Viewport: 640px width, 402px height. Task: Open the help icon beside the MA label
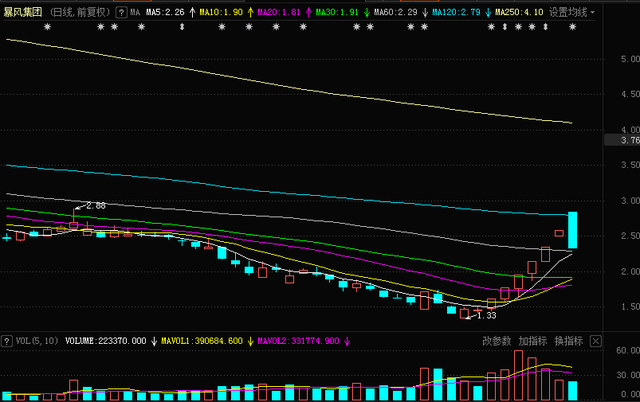[121, 13]
